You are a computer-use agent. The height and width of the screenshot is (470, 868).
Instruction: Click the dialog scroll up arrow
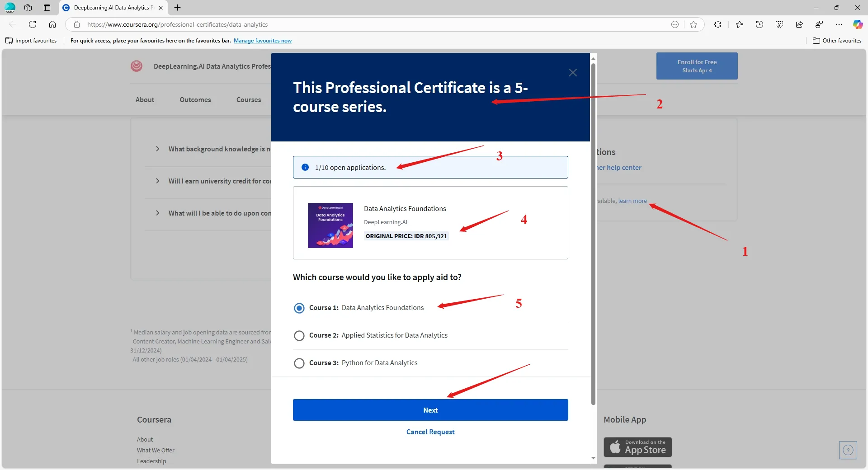click(x=593, y=58)
